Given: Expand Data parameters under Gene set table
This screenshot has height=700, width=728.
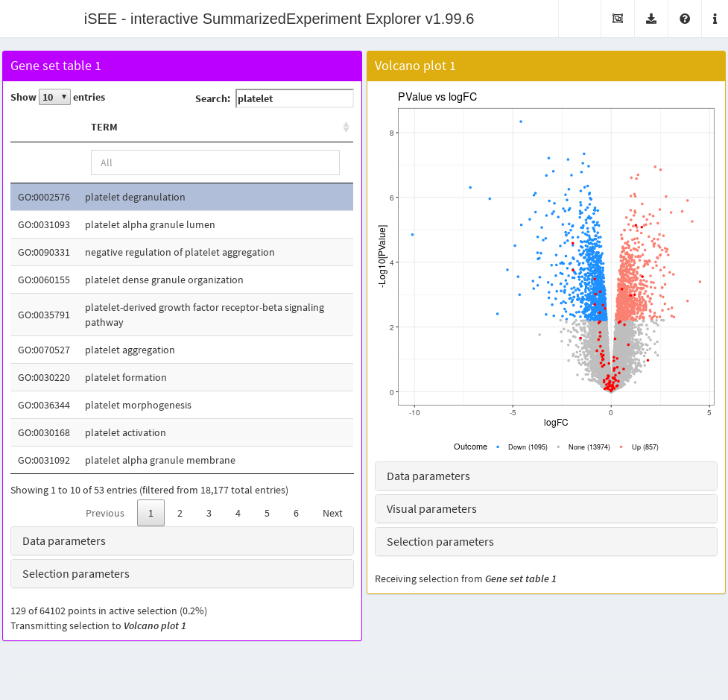Looking at the screenshot, I should click(182, 541).
